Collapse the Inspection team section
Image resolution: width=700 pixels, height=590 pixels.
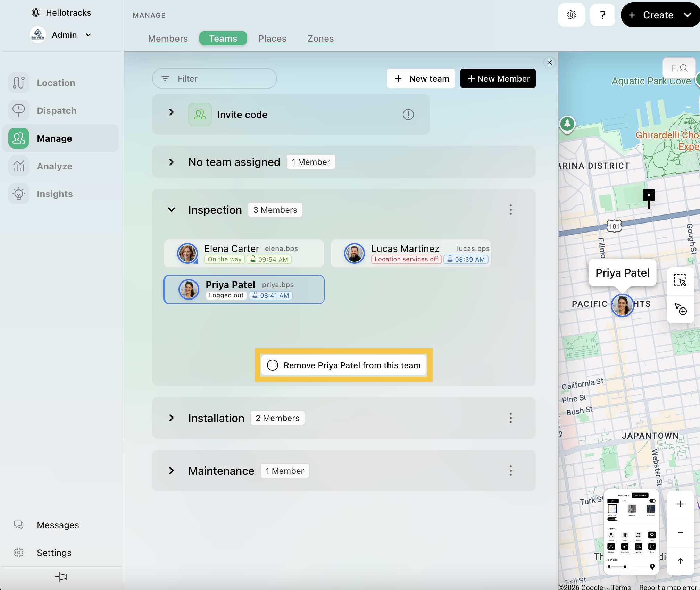(x=172, y=210)
